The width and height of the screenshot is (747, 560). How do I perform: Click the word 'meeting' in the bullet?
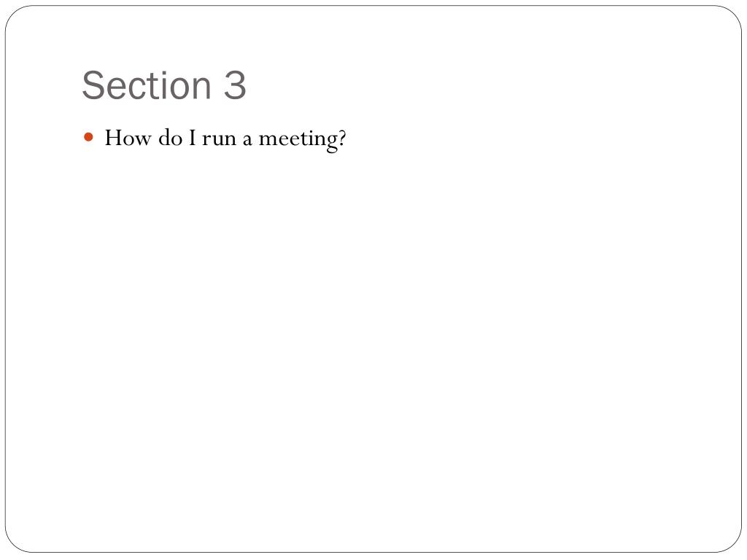click(297, 140)
